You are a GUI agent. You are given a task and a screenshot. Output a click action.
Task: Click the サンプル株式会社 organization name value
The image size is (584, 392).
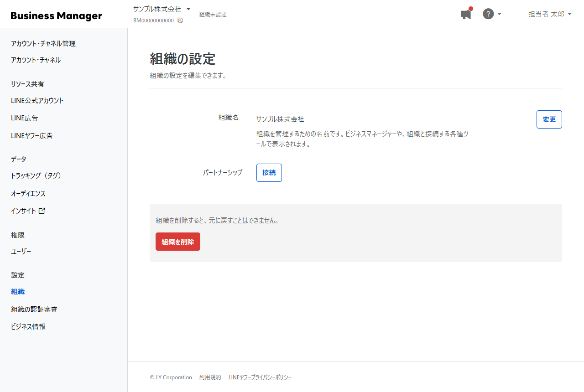[280, 119]
